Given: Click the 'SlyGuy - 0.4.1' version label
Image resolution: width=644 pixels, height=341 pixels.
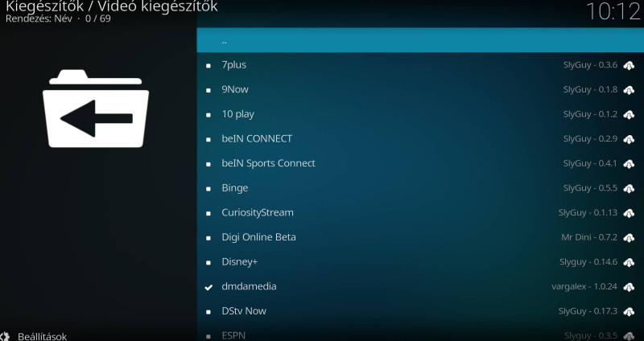Looking at the screenshot, I should tap(590, 164).
